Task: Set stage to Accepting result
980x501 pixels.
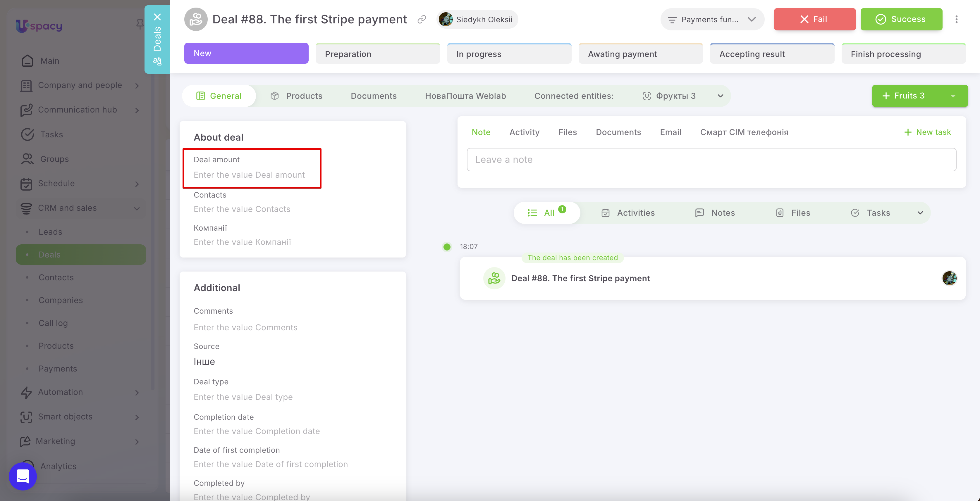Action: pos(772,53)
